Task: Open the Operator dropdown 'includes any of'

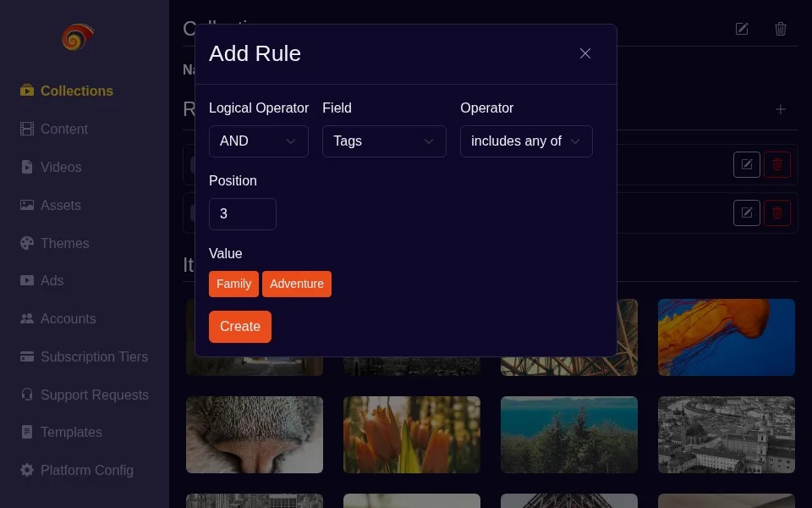Action: tap(526, 141)
